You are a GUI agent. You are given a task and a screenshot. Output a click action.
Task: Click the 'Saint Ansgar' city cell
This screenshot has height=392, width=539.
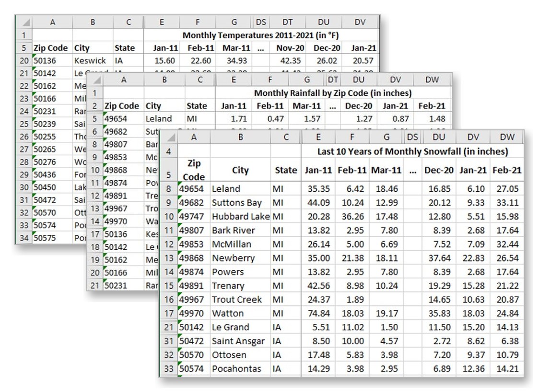240,341
